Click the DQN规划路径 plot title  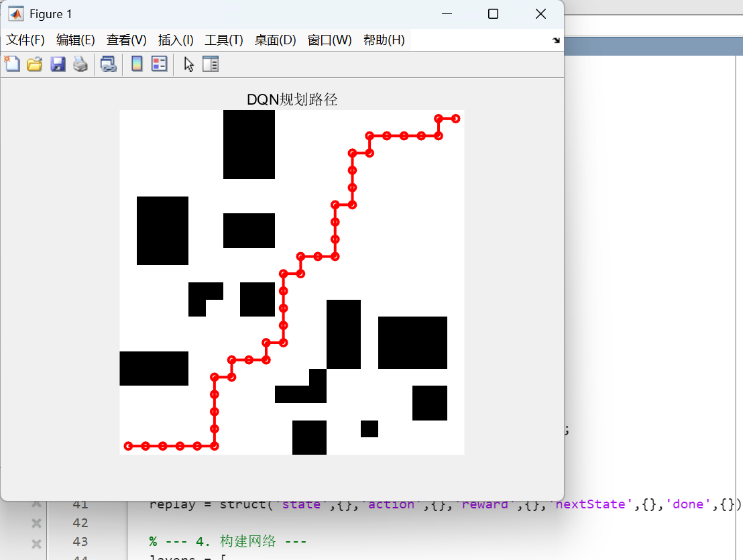pos(292,100)
